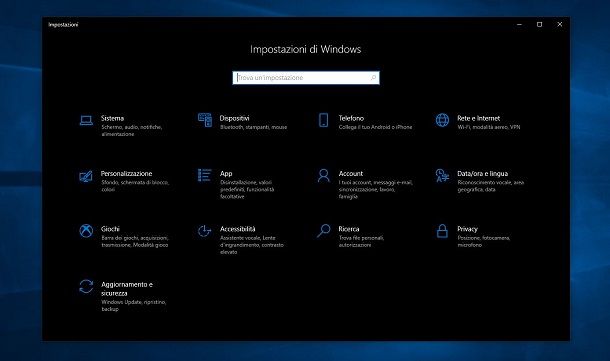Click 'Barra dei giochi, acquisizioni' description
This screenshot has width=610, height=361.
135,241
